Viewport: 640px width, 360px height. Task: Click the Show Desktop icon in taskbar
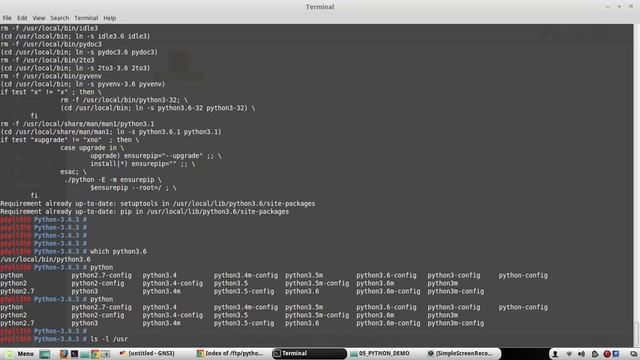[x=44, y=354]
